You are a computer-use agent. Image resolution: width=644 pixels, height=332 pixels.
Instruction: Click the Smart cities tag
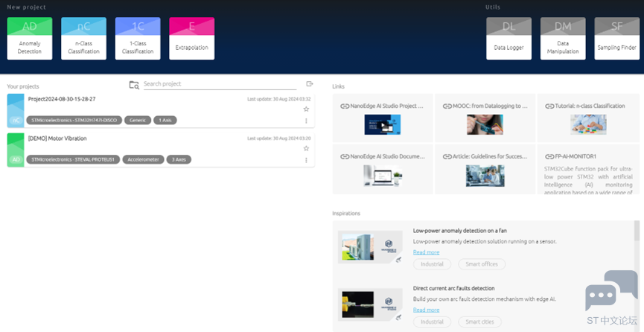click(x=479, y=322)
